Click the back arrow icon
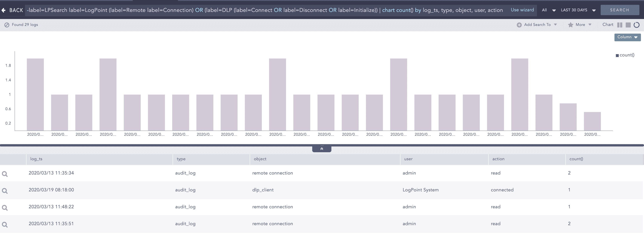 click(x=3, y=10)
